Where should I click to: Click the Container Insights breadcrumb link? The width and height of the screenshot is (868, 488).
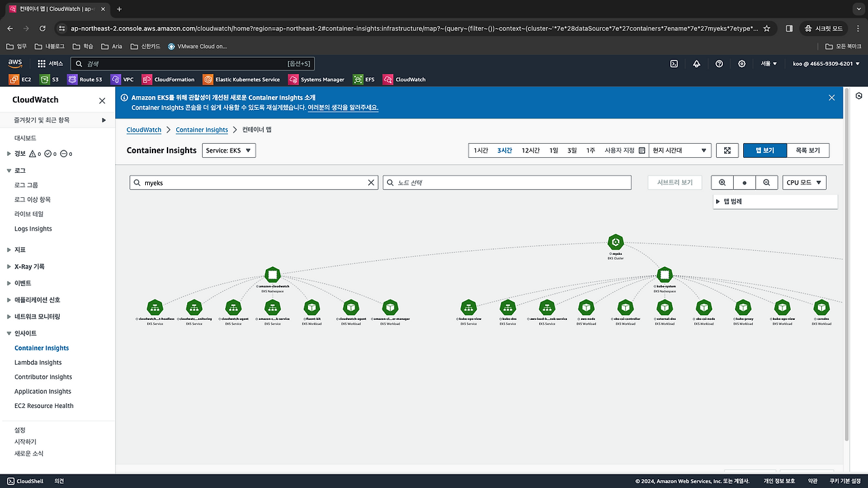[x=201, y=129]
